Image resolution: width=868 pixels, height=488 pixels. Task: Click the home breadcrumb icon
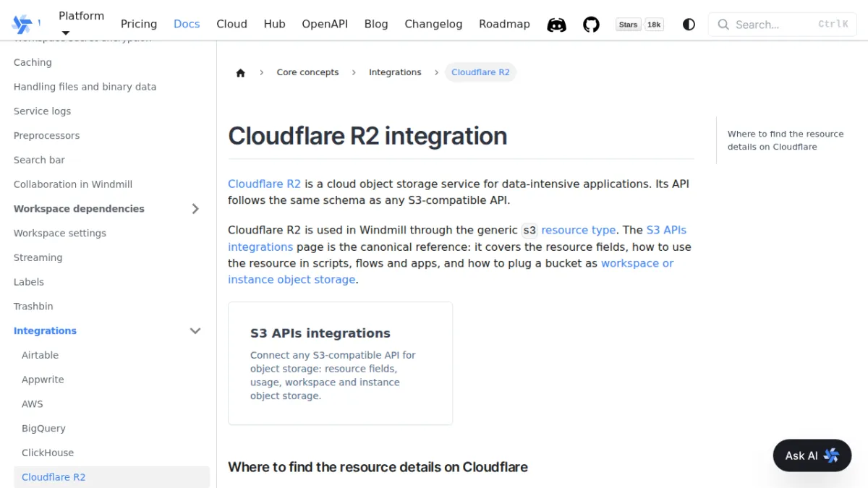click(241, 72)
